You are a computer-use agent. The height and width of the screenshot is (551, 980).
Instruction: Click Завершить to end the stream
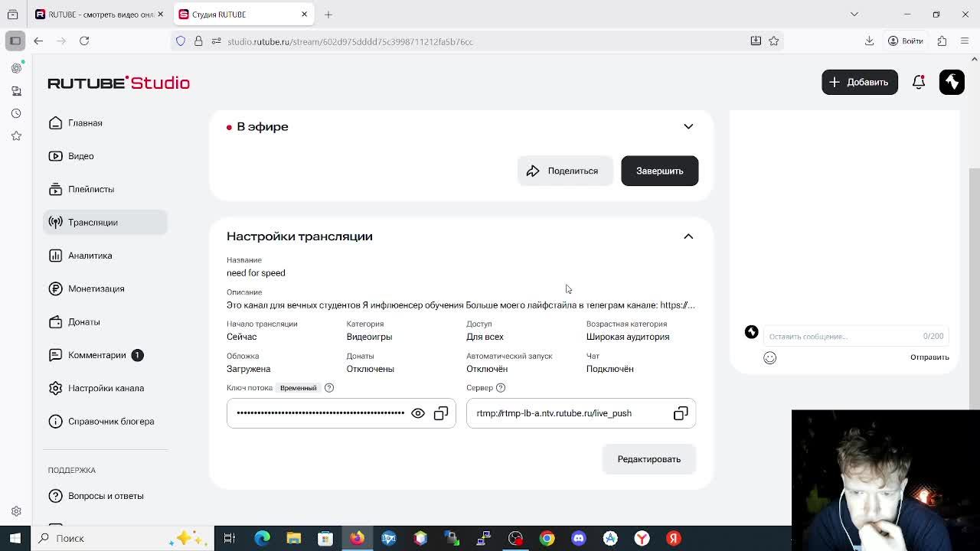[x=659, y=171]
